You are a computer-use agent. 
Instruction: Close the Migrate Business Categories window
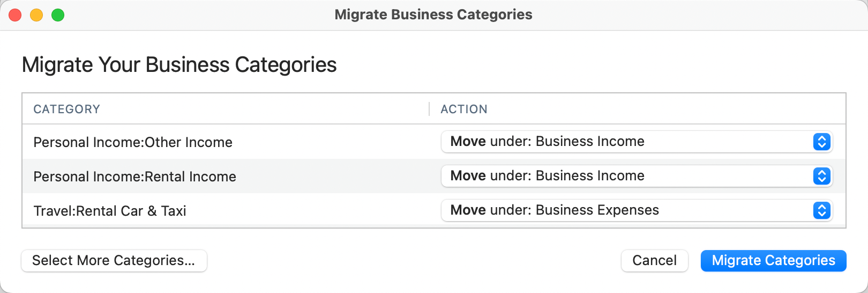(x=15, y=15)
